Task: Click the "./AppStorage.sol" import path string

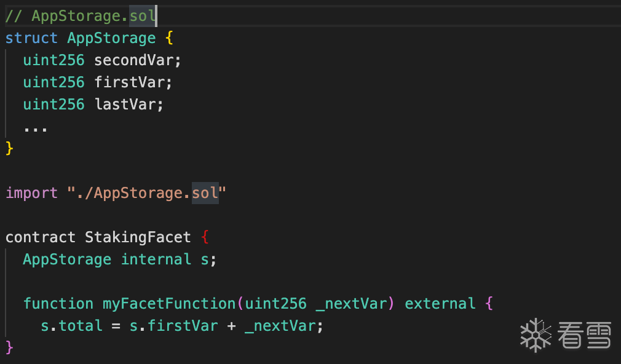Action: (x=146, y=193)
